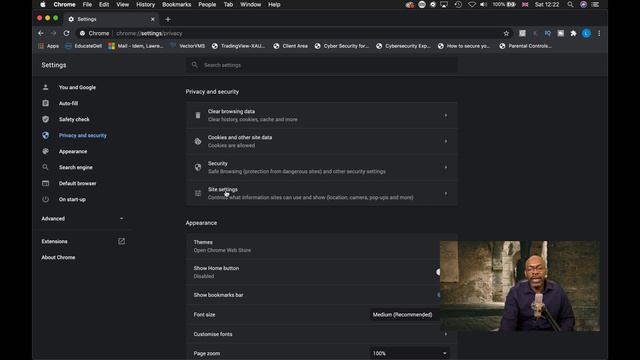Click the trash icon for Clear browsing data

coord(198,116)
